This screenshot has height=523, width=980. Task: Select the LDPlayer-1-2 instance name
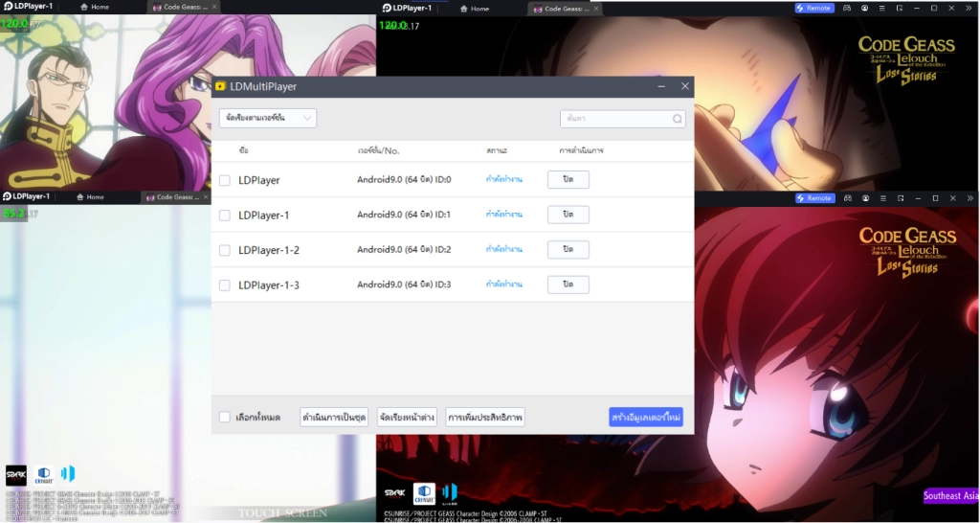pos(269,250)
